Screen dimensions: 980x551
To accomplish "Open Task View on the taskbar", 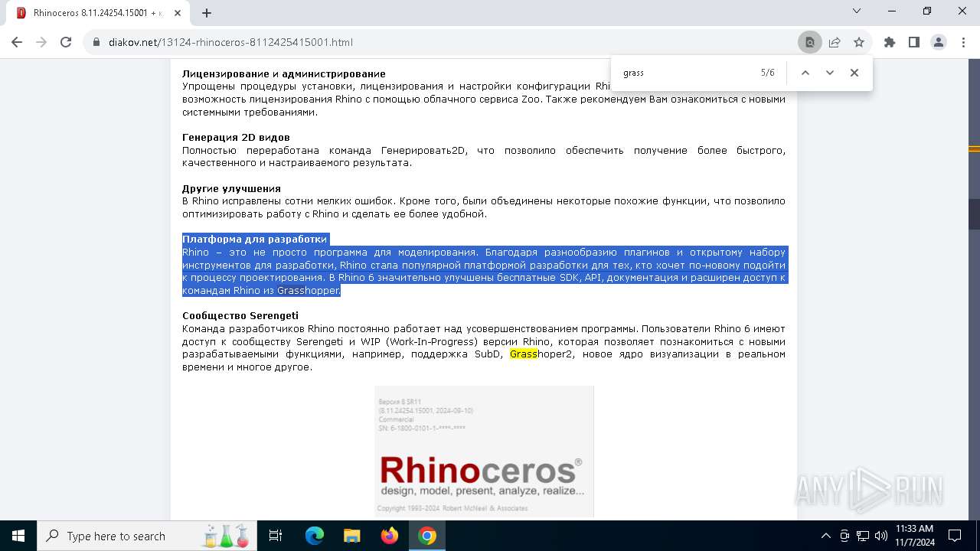I will click(x=276, y=536).
